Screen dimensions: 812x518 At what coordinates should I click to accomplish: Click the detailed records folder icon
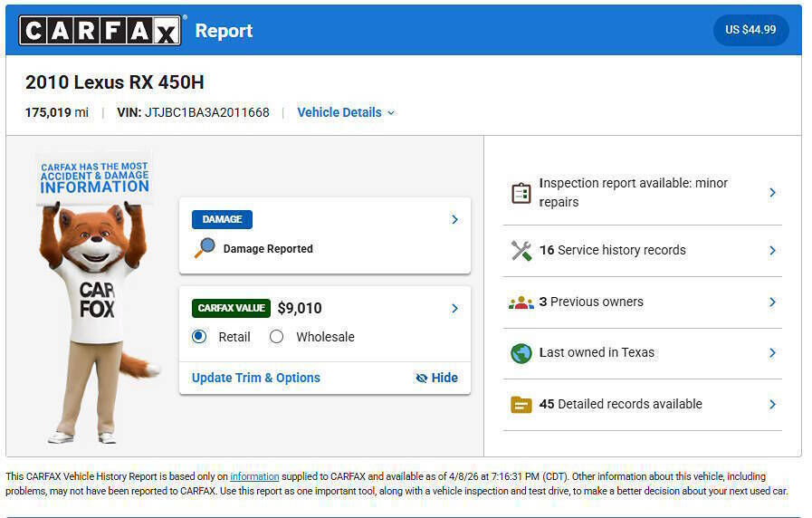[x=521, y=405]
